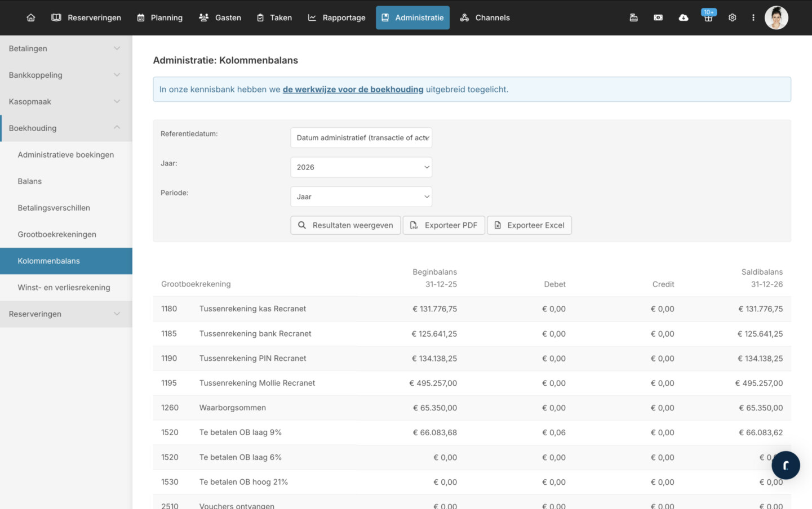Open the gift icon with 10+ badge

click(708, 17)
